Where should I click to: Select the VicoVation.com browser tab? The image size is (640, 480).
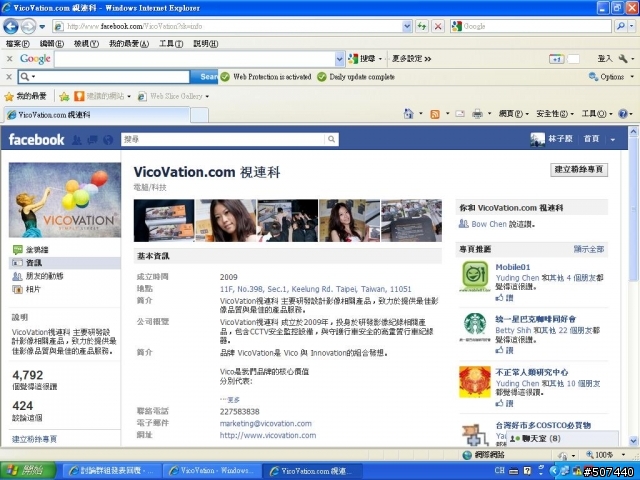97,115
